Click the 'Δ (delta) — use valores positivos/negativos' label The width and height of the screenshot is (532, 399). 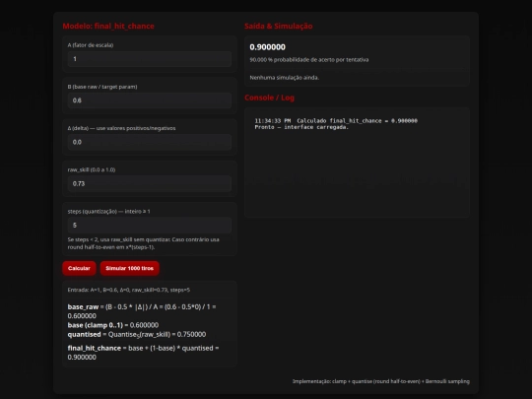tap(122, 128)
